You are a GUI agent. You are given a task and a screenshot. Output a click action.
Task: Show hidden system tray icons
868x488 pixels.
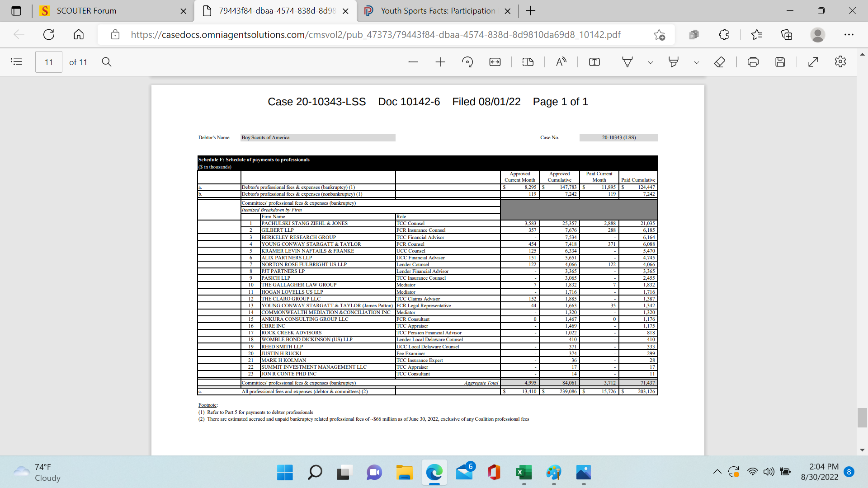point(717,472)
